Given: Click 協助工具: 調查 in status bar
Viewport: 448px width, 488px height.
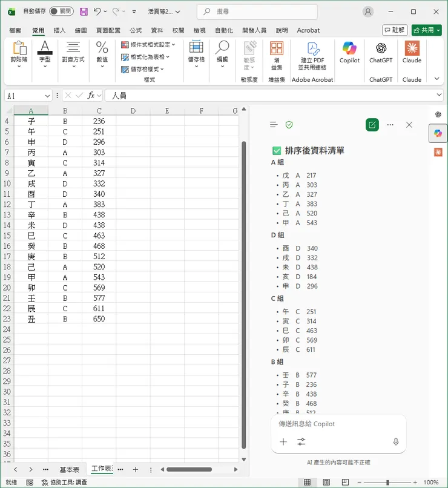Looking at the screenshot, I should click(x=68, y=483).
